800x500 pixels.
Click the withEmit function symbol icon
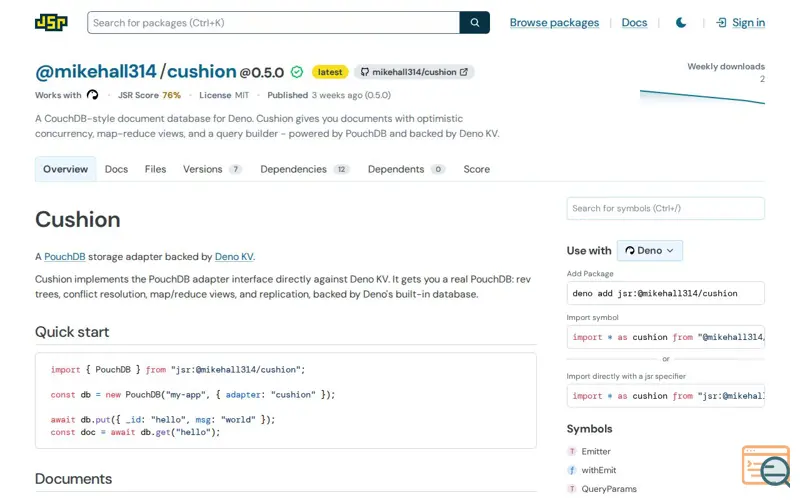coord(572,470)
